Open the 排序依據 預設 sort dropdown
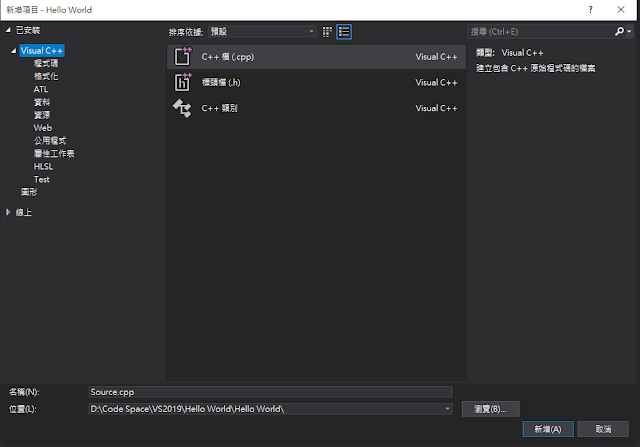This screenshot has height=447, width=640. point(262,31)
